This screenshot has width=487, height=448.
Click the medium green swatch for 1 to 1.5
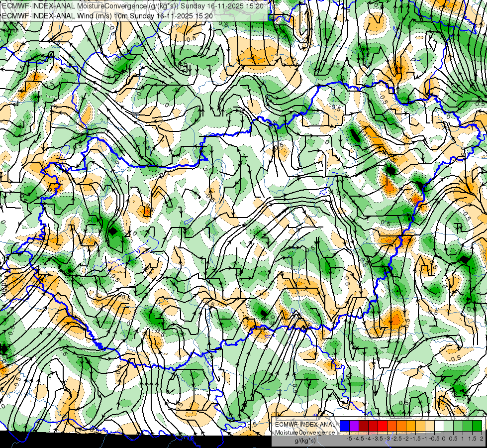tap(468, 426)
